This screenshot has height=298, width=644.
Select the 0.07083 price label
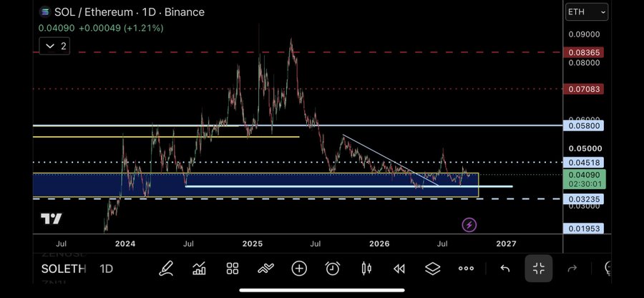(x=584, y=89)
